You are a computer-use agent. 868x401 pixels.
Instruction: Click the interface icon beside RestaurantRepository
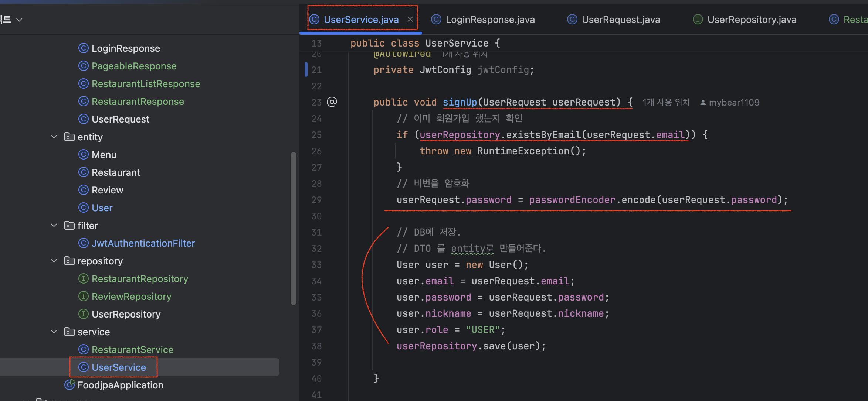(84, 278)
